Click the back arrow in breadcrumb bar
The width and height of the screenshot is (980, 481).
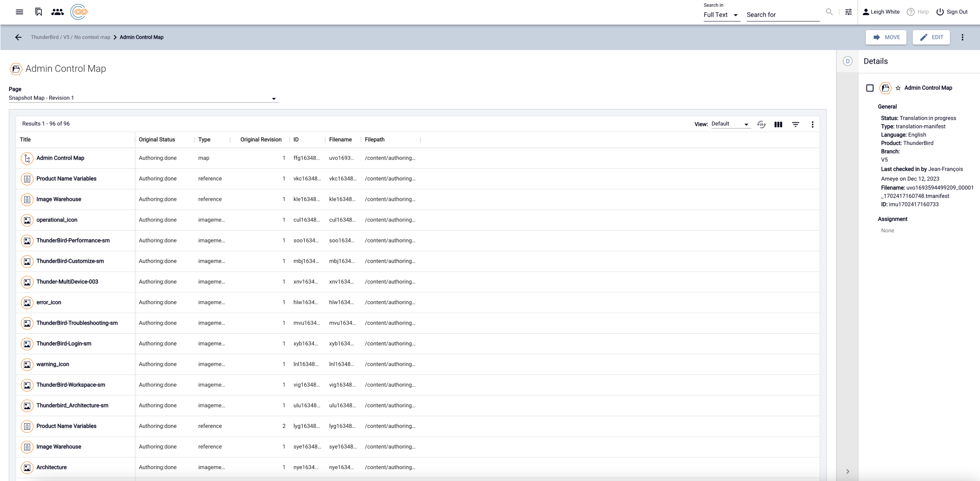[x=18, y=37]
